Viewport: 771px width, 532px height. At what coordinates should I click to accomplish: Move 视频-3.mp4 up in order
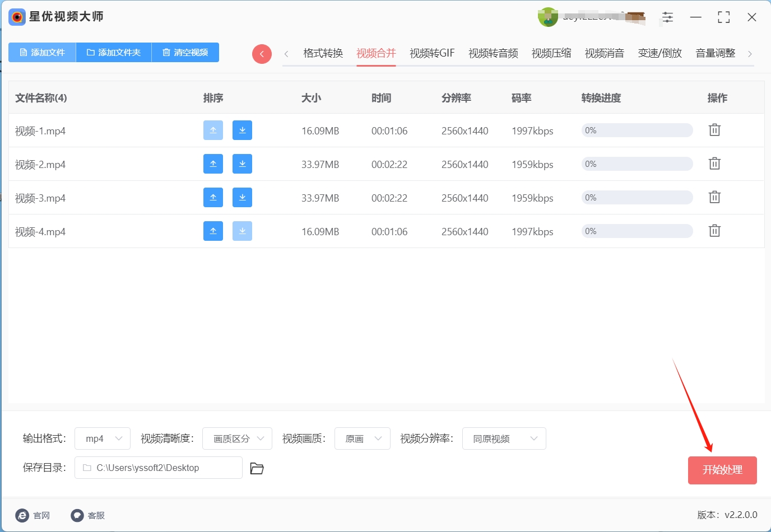point(213,198)
